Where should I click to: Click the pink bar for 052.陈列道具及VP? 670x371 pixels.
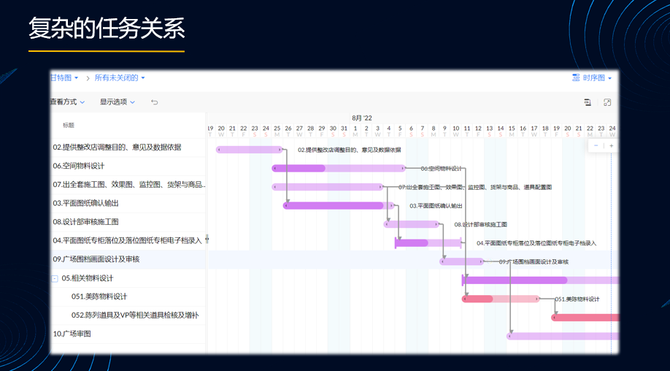[585, 318]
